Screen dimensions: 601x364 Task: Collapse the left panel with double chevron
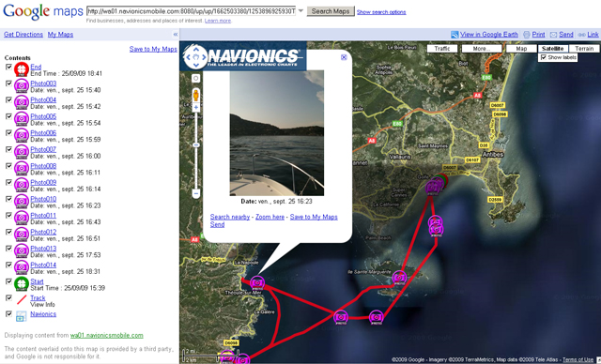176,35
